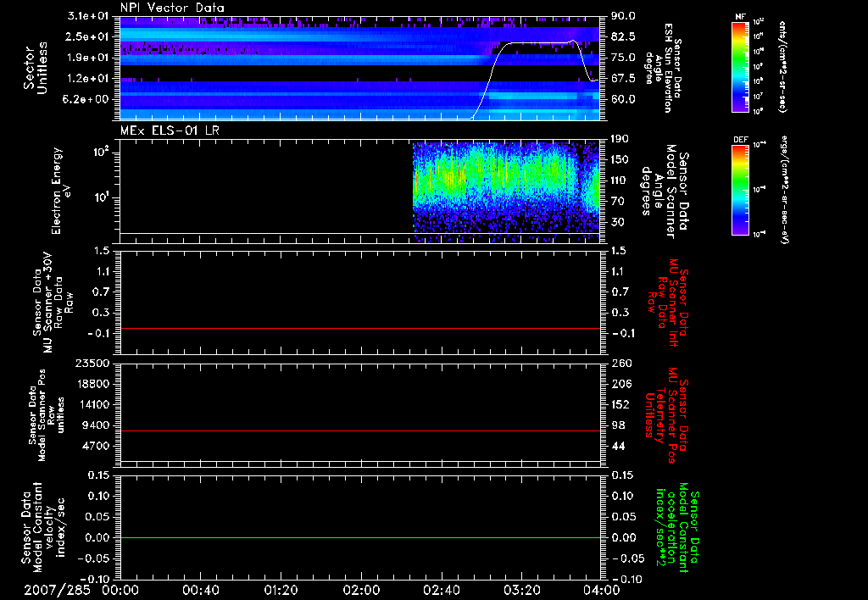Click the "Electron Energy eV" axis label
Image resolution: width=868 pixels, height=600 pixels.
[62, 191]
